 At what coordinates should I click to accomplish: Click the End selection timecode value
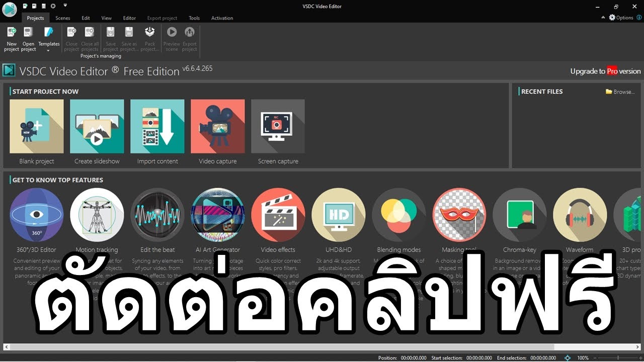click(543, 358)
